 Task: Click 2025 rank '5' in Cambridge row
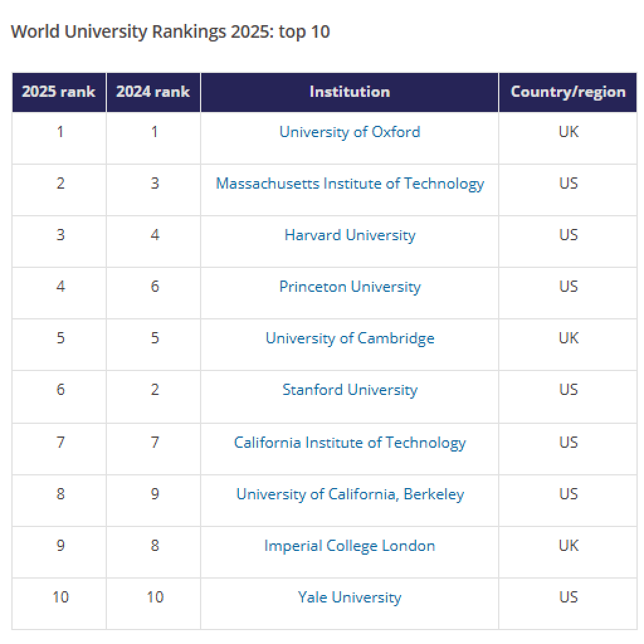tap(60, 338)
